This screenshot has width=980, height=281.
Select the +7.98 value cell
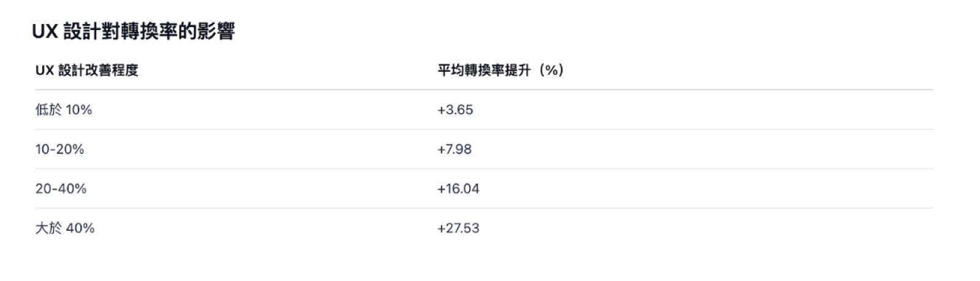click(454, 149)
